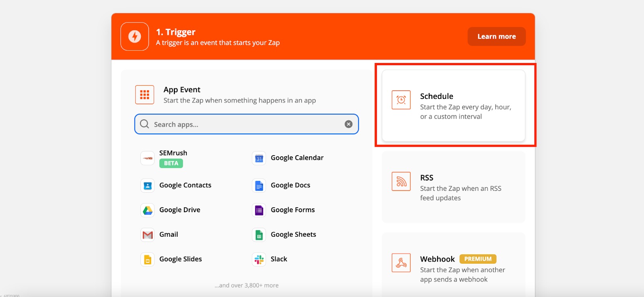The width and height of the screenshot is (644, 297).
Task: Select the Webhook icon
Action: pos(401,263)
